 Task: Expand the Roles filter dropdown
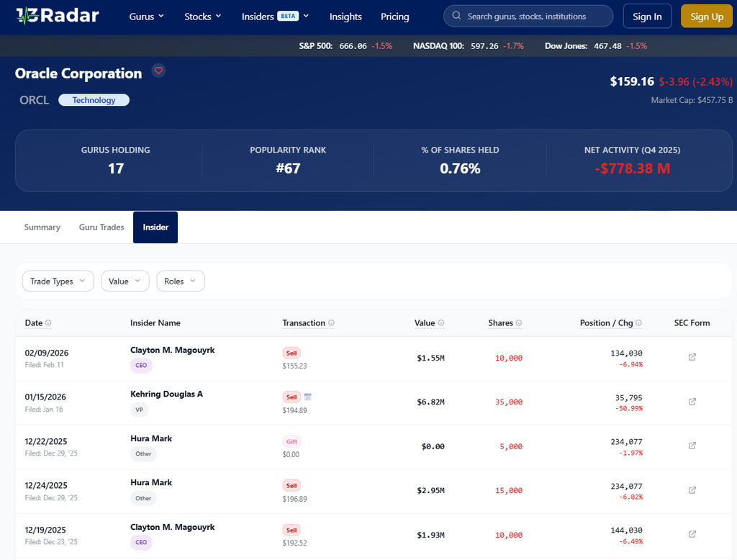(181, 281)
